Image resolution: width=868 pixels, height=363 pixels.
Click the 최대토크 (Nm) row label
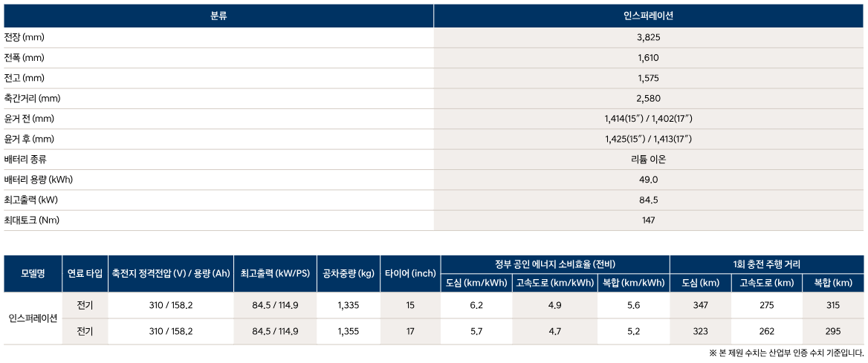(31, 220)
